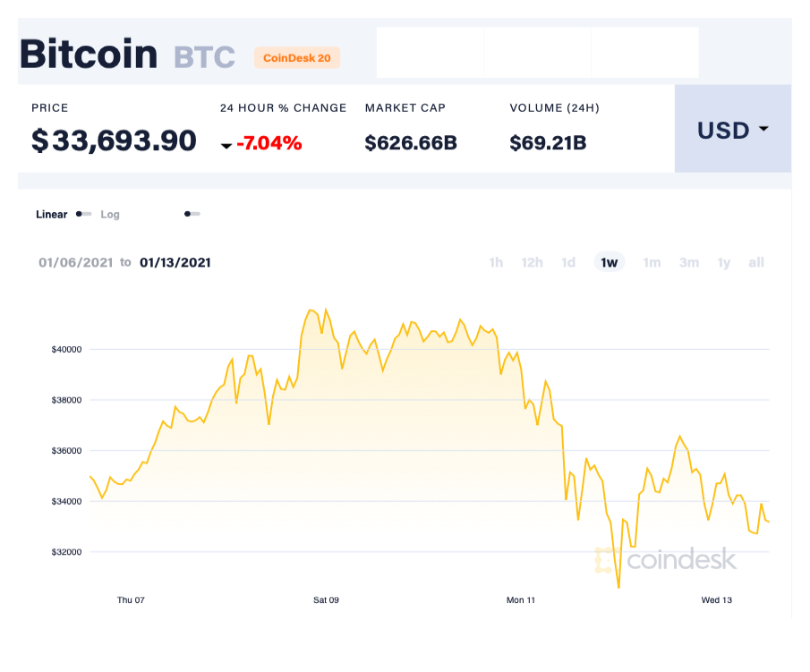Click the end date 01/13/2021 field
Image resolution: width=810 pixels, height=672 pixels.
pyautogui.click(x=175, y=262)
